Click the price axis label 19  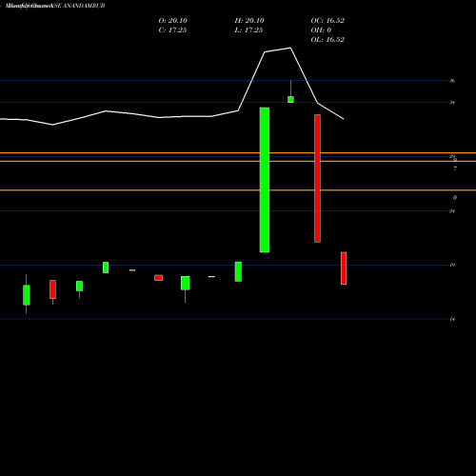coord(452,265)
